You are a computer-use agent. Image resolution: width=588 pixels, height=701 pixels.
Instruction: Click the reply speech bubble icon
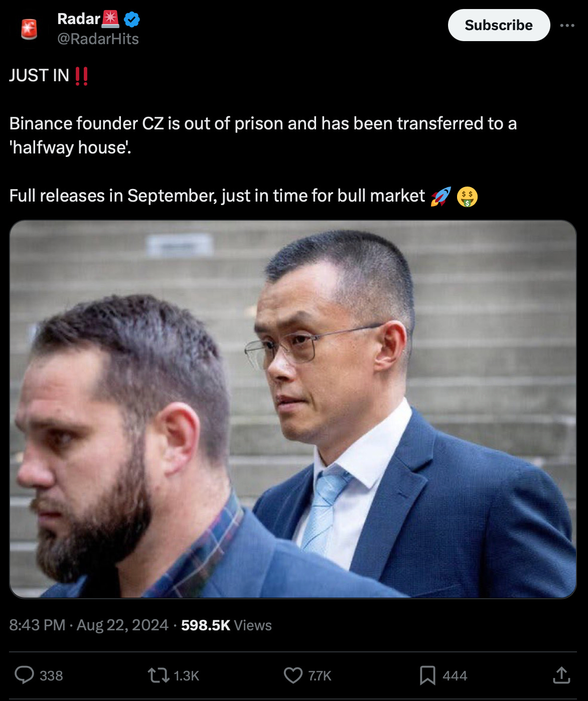click(24, 675)
